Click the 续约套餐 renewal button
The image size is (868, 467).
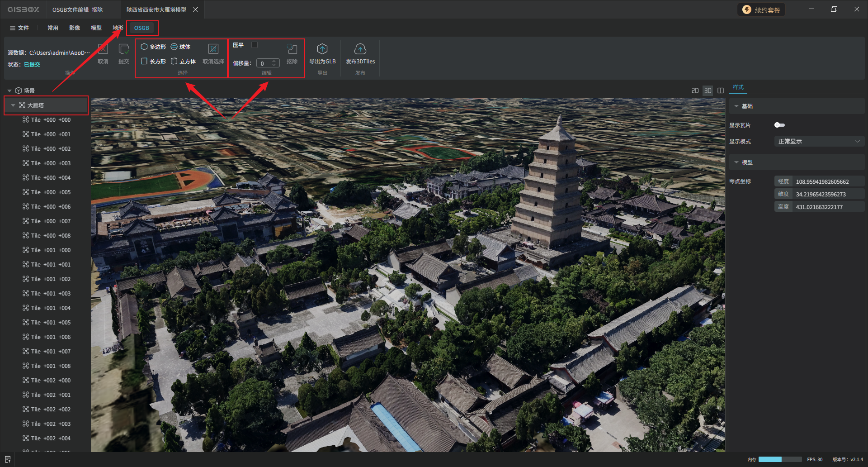point(761,10)
